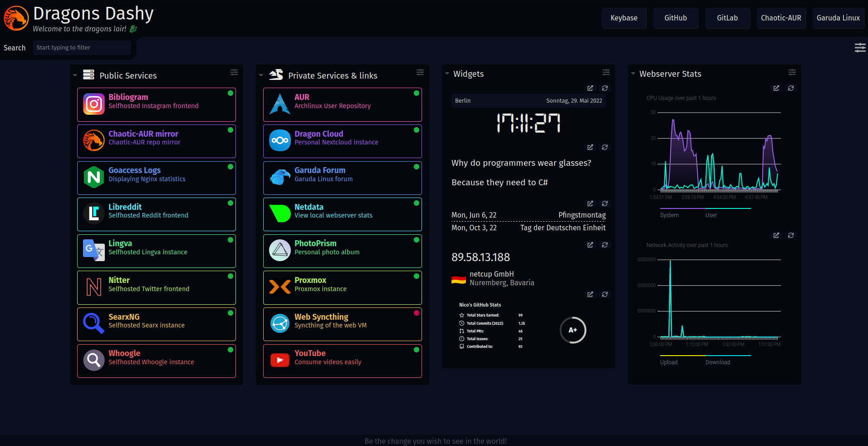Open the GitHub navigation link

click(675, 18)
